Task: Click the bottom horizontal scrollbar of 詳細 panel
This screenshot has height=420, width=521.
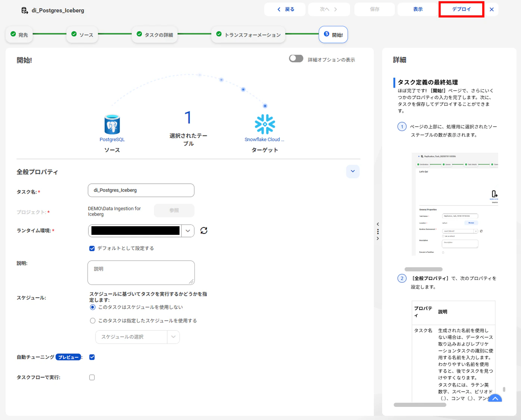Action: 420,405
